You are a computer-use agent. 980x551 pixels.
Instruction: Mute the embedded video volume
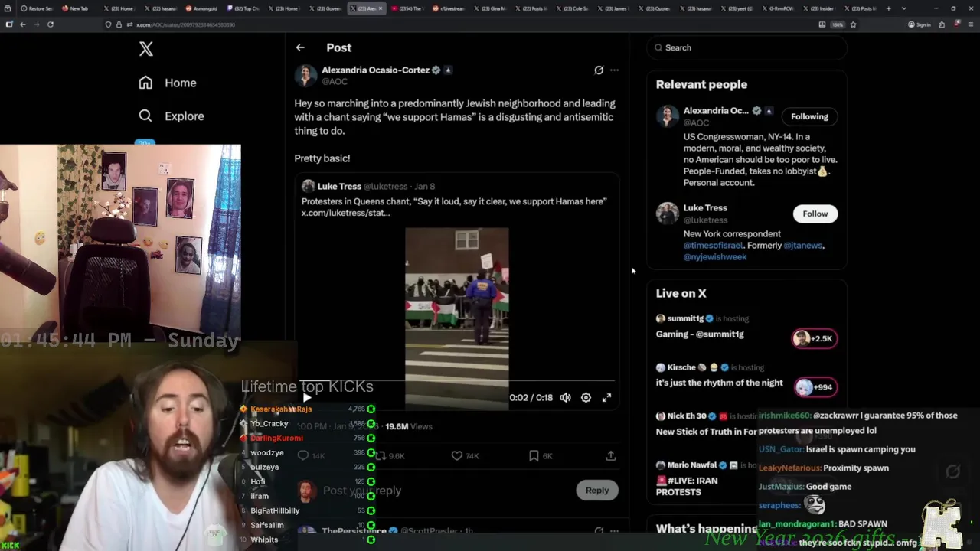coord(565,397)
